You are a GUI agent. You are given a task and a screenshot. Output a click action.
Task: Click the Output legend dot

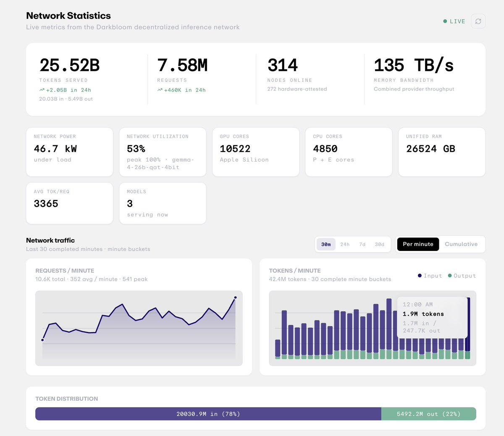(x=450, y=276)
